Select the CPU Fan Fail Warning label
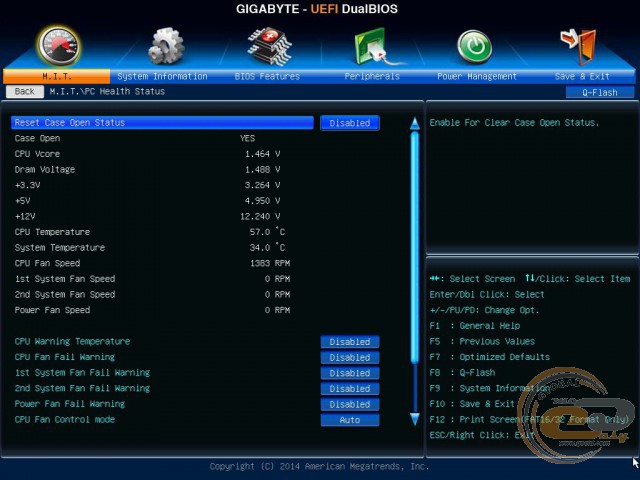 [x=64, y=357]
